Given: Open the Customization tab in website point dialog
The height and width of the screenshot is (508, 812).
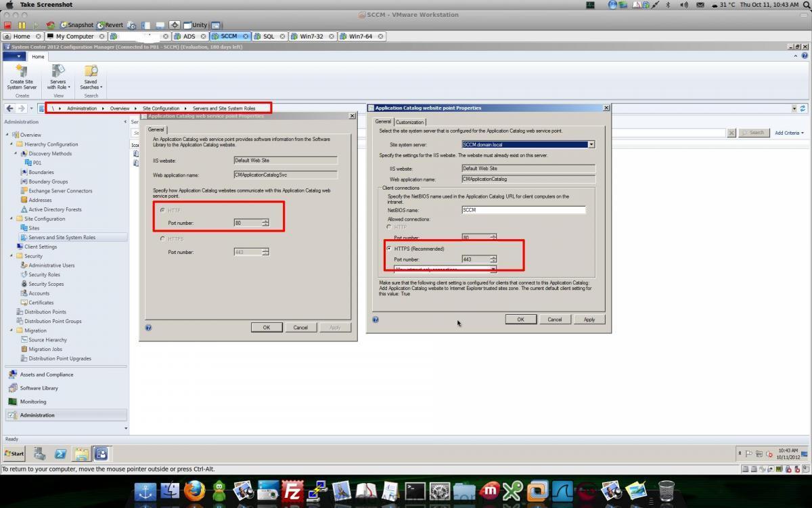Looking at the screenshot, I should [x=409, y=122].
